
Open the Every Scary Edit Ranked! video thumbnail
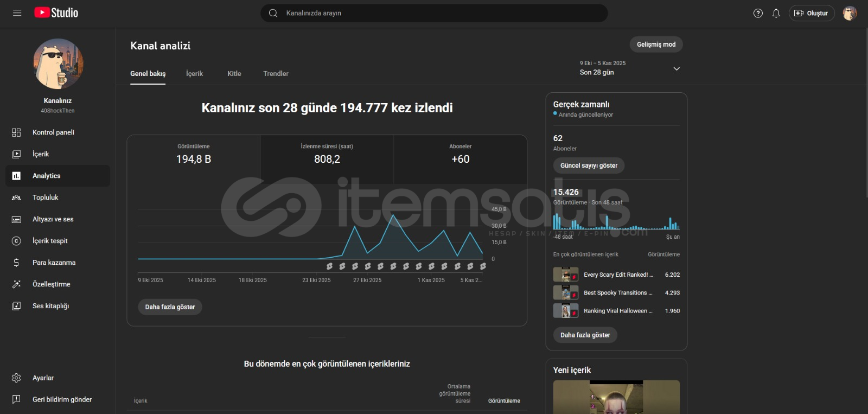click(x=566, y=275)
